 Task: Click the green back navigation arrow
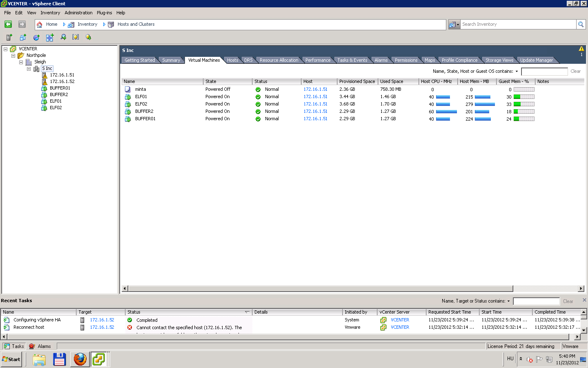[8, 24]
